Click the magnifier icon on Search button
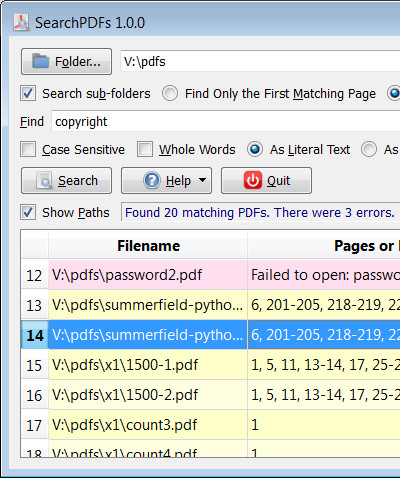 (44, 181)
